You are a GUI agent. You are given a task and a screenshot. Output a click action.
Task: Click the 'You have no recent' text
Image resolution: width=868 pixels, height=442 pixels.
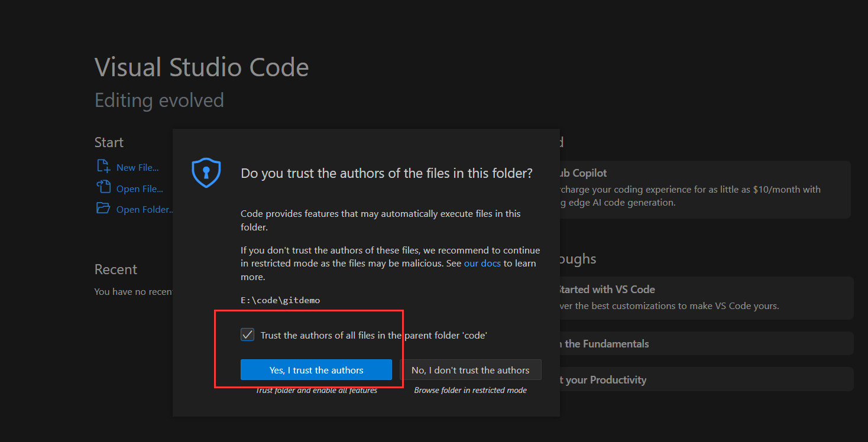click(x=134, y=291)
